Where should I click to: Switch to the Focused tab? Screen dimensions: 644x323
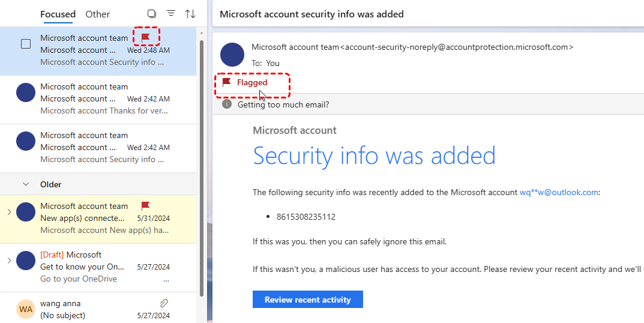tap(58, 14)
